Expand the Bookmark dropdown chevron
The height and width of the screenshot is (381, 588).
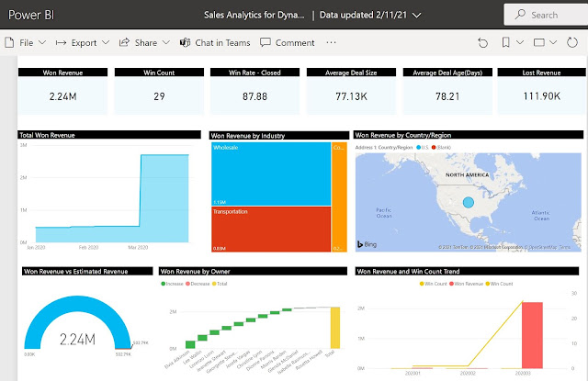tap(520, 42)
